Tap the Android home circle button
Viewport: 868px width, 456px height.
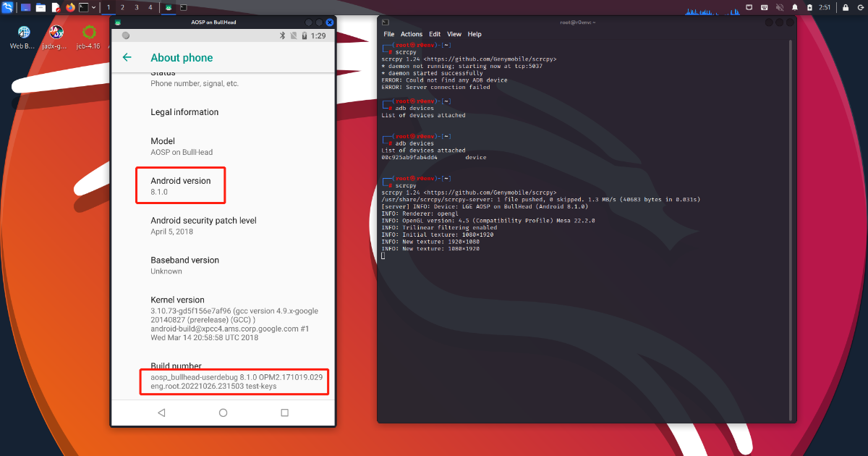pyautogui.click(x=223, y=413)
